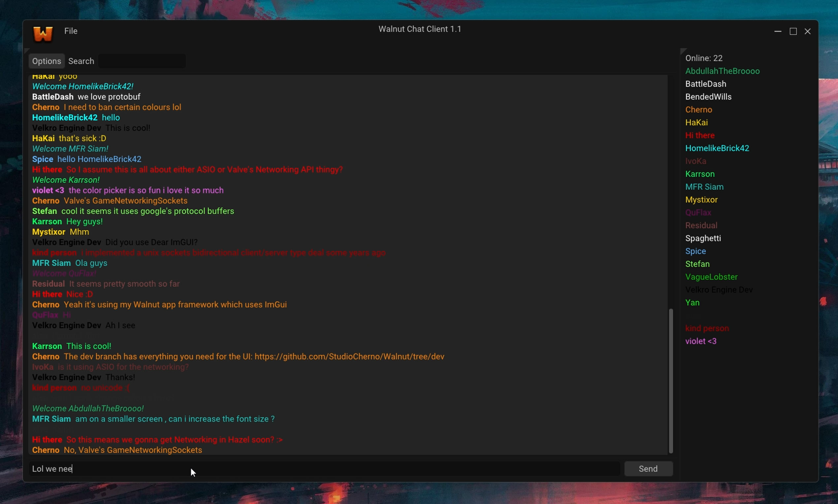Click chat panel's corner dock triangle
838x504 pixels.
(26, 50)
